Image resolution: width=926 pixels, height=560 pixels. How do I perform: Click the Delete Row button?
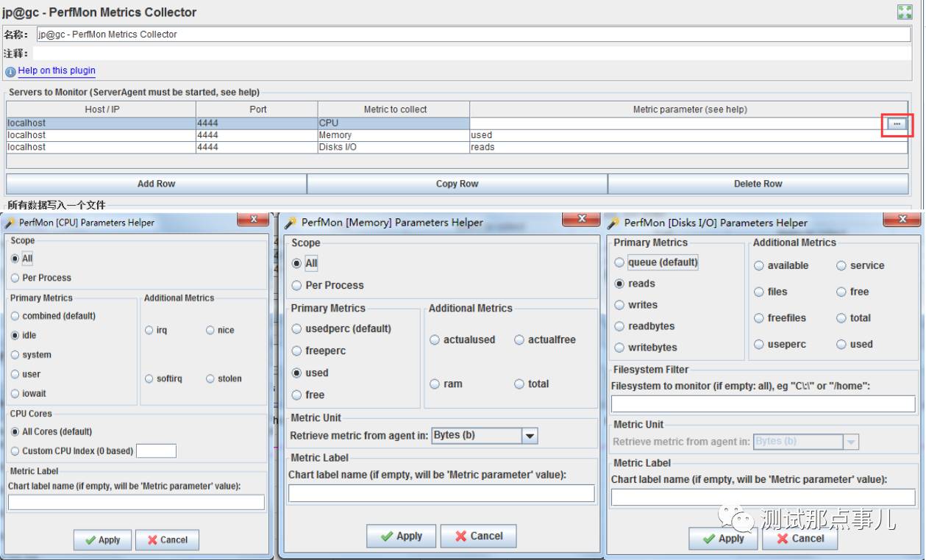[x=758, y=184]
